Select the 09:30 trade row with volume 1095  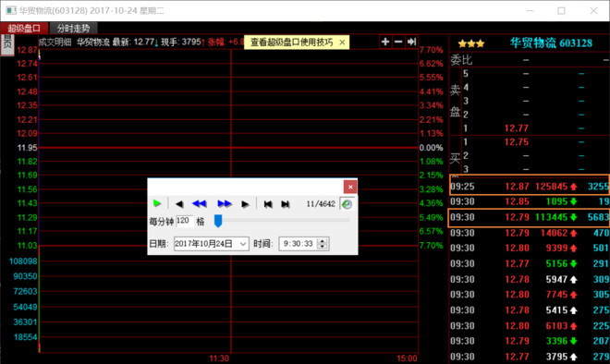pos(530,201)
